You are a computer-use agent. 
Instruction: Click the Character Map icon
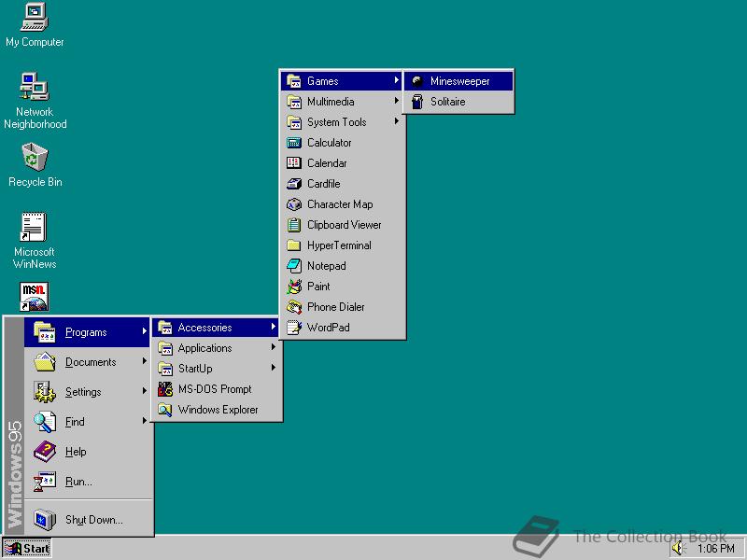pyautogui.click(x=294, y=204)
